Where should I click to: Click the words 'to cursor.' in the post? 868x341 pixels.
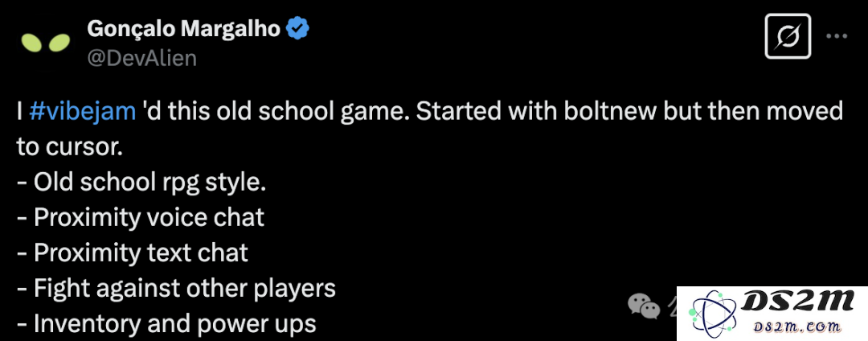[69, 147]
